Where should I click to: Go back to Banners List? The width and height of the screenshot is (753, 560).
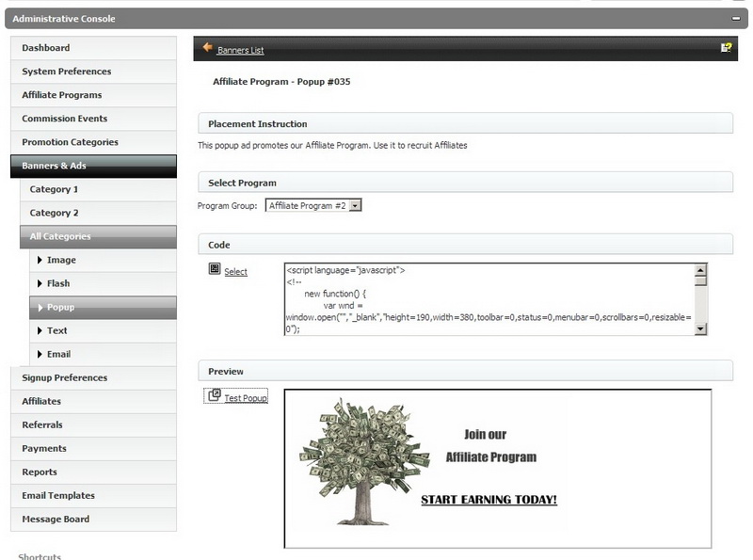(x=241, y=50)
